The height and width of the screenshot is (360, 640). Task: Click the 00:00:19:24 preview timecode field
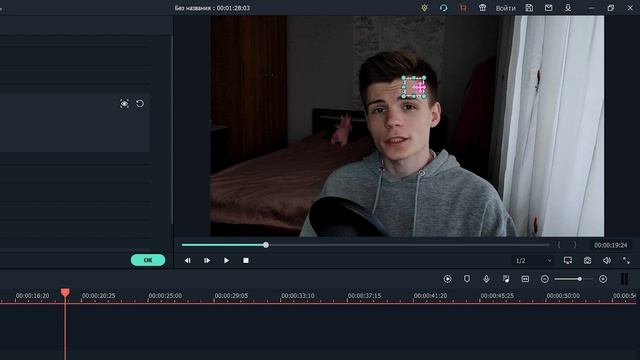point(610,245)
